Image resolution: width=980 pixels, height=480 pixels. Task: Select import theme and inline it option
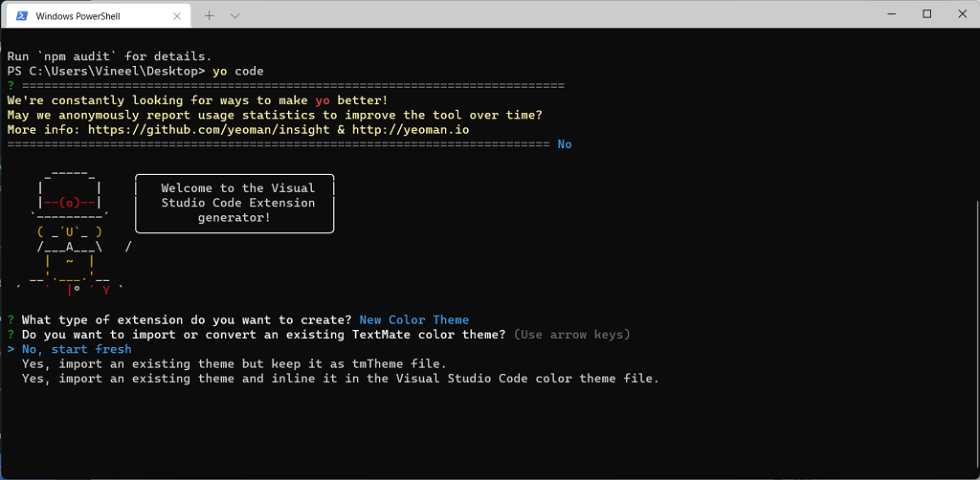[340, 379]
